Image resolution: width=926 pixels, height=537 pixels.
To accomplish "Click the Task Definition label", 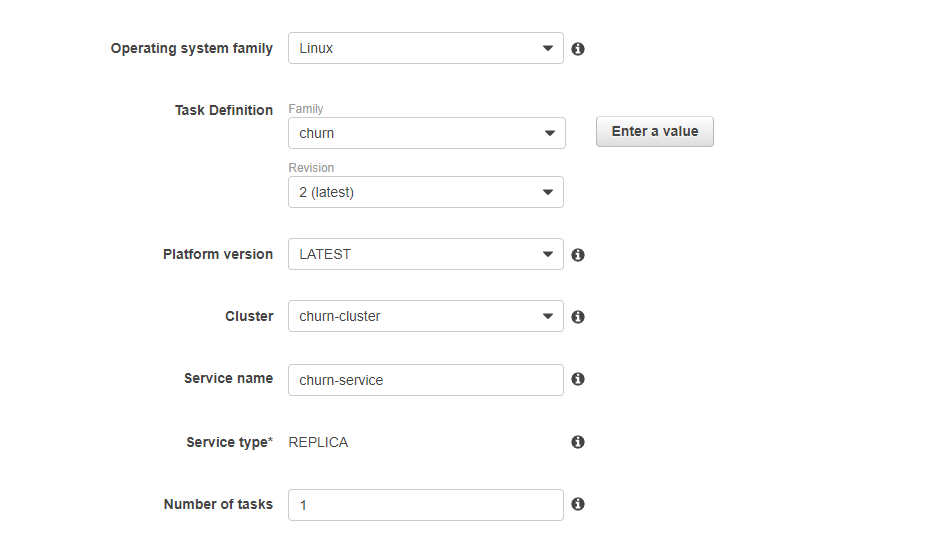I will pyautogui.click(x=224, y=110).
